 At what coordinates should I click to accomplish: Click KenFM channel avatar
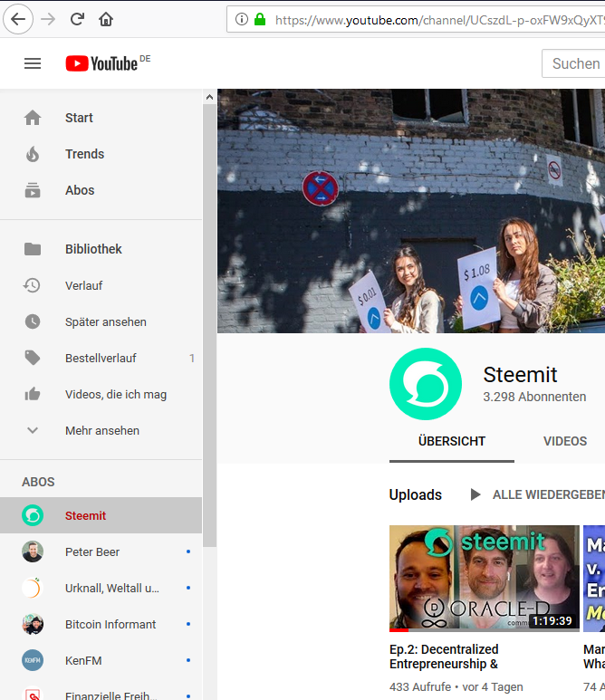tap(33, 660)
